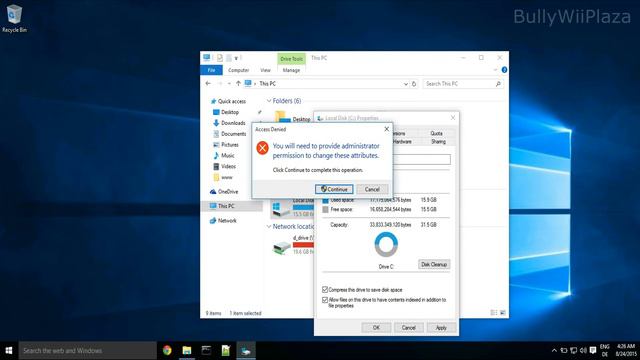Select the Drive Tools contextual tab
Screen dimensions: 640x360
coord(291,59)
